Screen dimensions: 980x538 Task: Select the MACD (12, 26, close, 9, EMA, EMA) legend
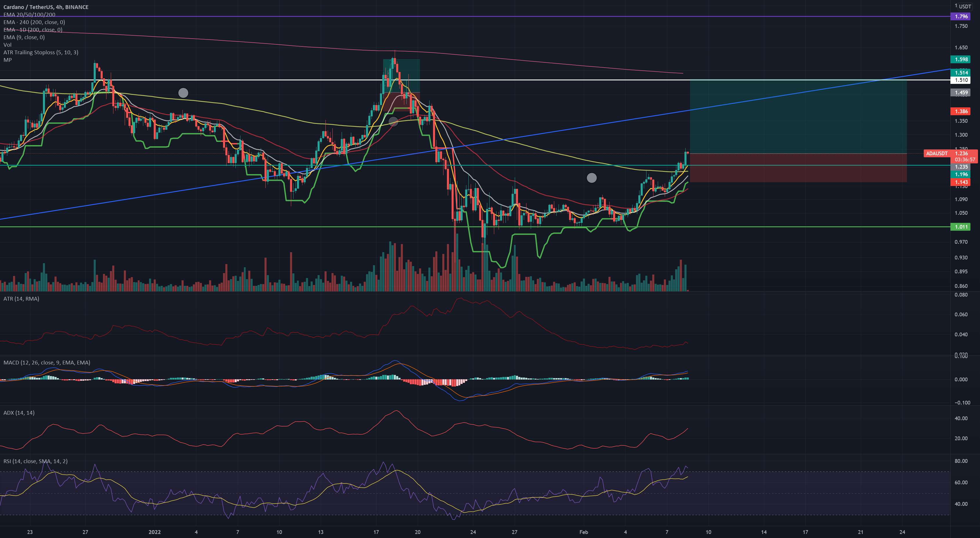coord(47,362)
